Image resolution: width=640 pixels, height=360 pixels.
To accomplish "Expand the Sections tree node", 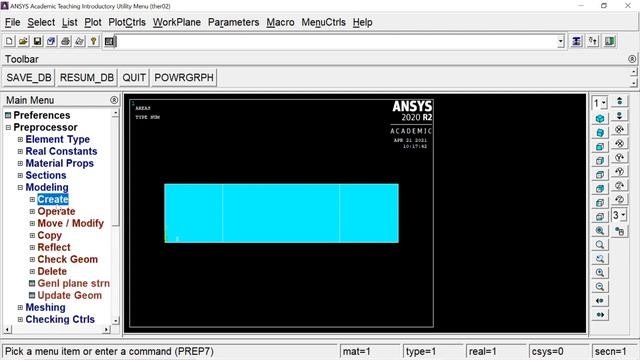I will [20, 176].
